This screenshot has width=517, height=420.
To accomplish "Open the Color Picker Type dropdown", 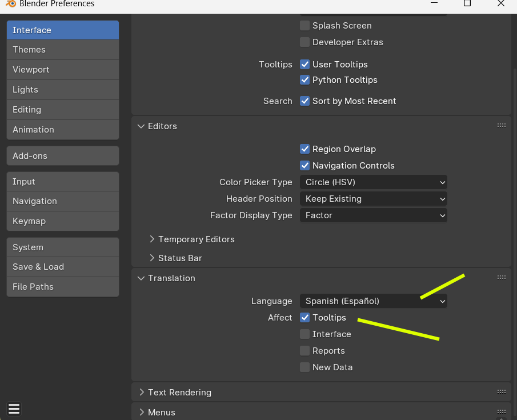I will (x=373, y=182).
